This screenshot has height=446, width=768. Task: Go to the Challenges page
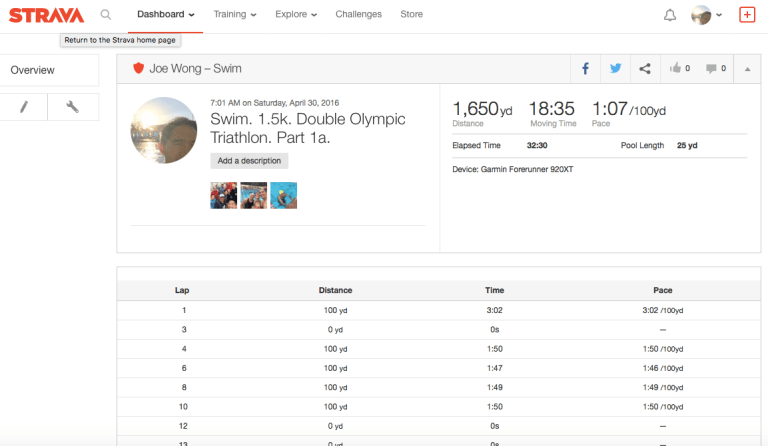coord(358,15)
